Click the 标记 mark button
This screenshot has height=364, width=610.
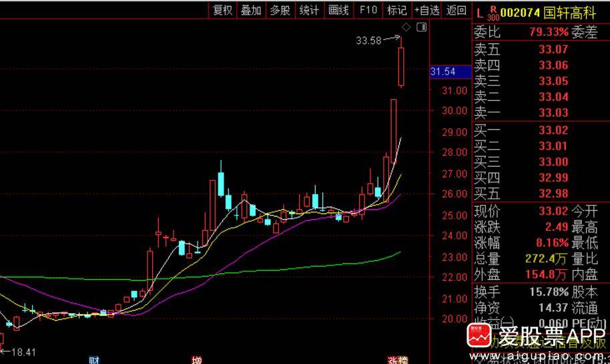pyautogui.click(x=397, y=11)
